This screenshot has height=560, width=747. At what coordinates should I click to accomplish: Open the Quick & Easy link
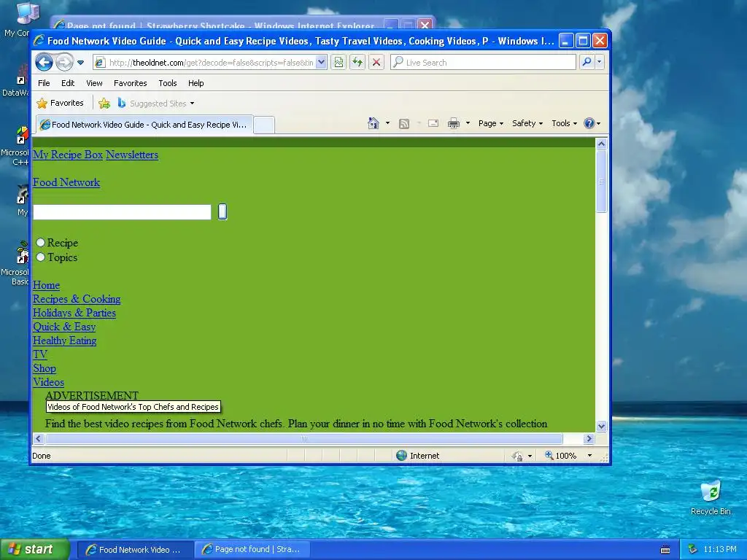pyautogui.click(x=64, y=327)
